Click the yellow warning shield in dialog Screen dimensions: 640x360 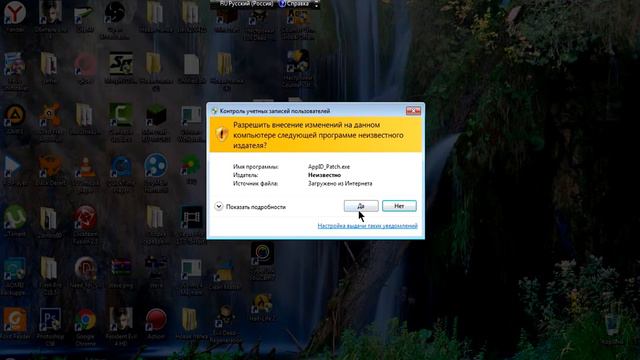(x=222, y=134)
